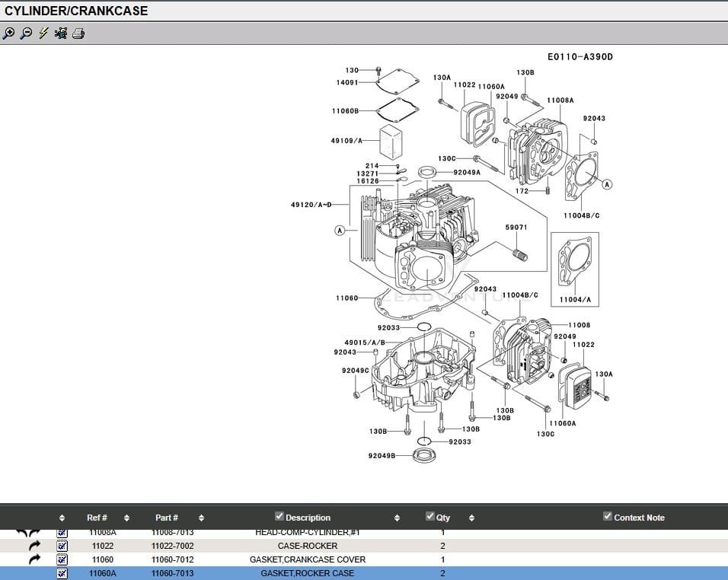Select the GASKET,CRANKCASE COVER row

(x=308, y=559)
